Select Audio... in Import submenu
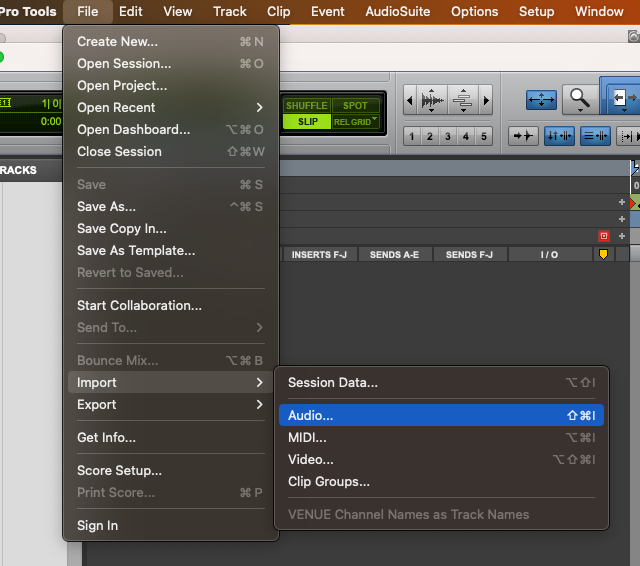This screenshot has height=566, width=640. coord(441,415)
